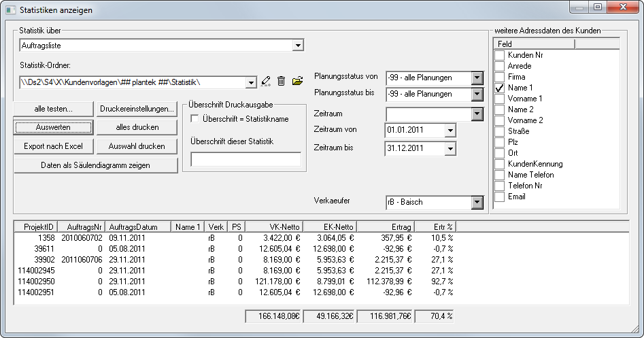Click the 'Überschrift dieser Statistik' text field

coord(245,159)
